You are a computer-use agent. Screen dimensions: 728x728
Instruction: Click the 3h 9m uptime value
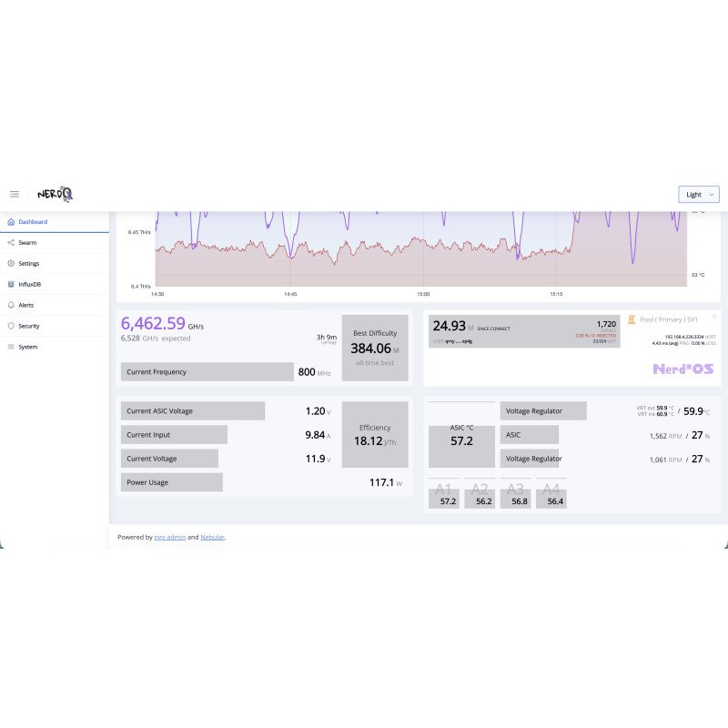327,337
